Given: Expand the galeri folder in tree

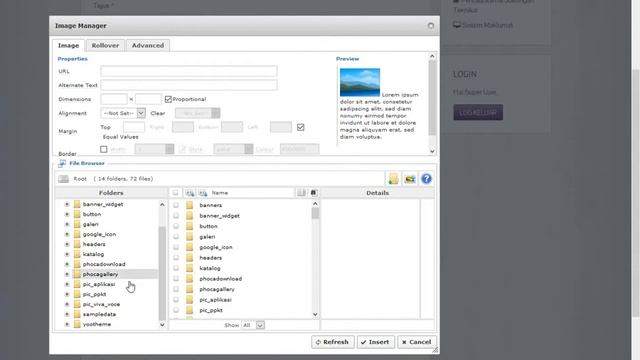Looking at the screenshot, I should 67,224.
